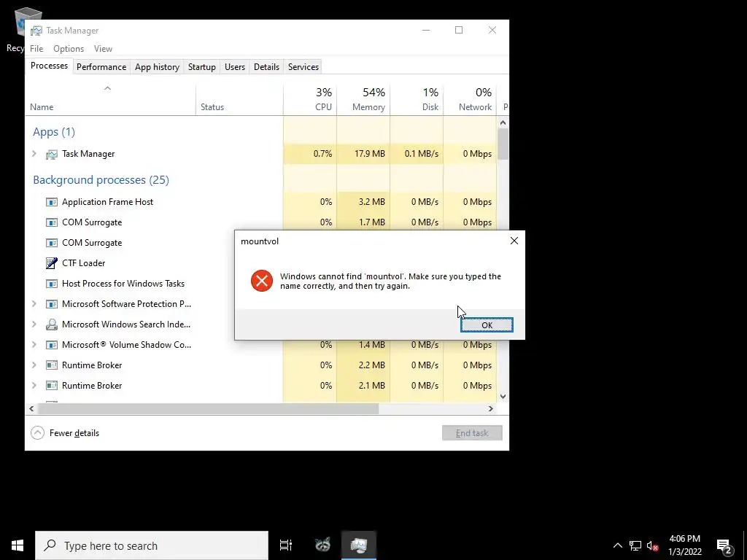Viewport: 747px width, 560px height.
Task: Click the horizontal scrollbar thumb
Action: [208, 408]
